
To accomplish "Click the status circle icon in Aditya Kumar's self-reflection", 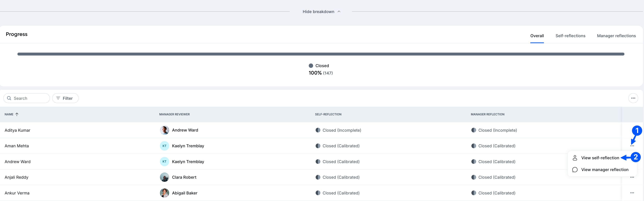I will click(318, 130).
